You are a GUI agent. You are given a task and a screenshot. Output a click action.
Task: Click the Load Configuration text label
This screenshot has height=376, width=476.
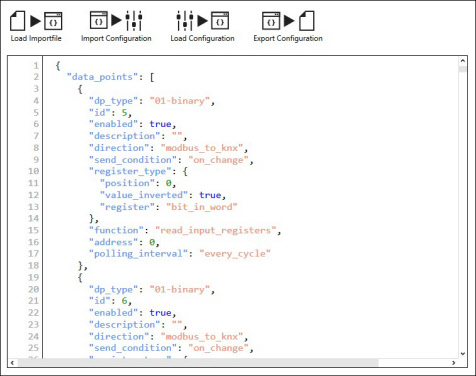pos(202,38)
